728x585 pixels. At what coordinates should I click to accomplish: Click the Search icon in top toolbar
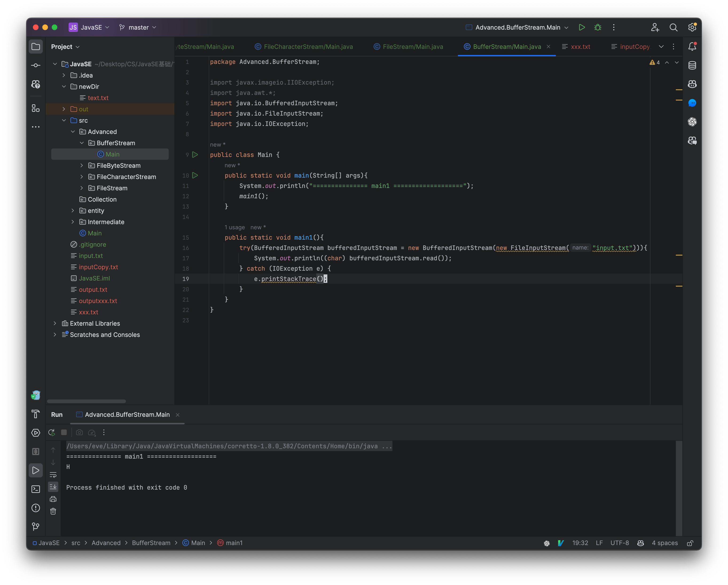674,27
